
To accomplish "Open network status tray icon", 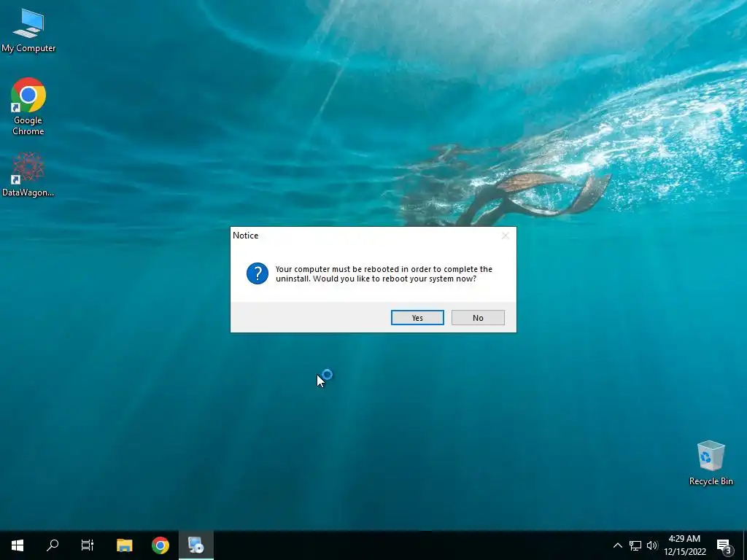I will click(x=635, y=545).
